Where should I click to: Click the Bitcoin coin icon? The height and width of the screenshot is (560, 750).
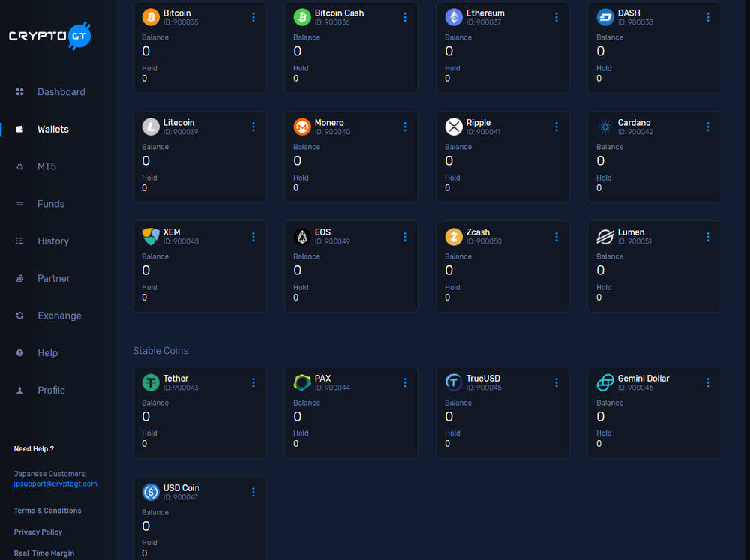tap(151, 17)
